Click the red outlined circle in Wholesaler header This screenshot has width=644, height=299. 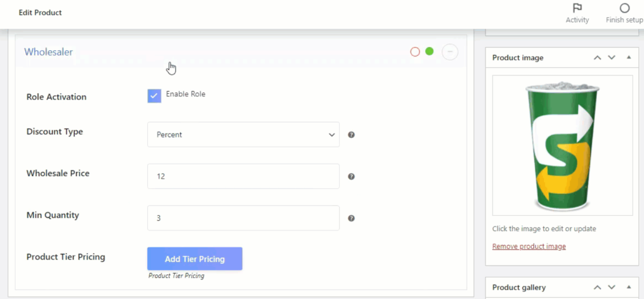point(415,52)
